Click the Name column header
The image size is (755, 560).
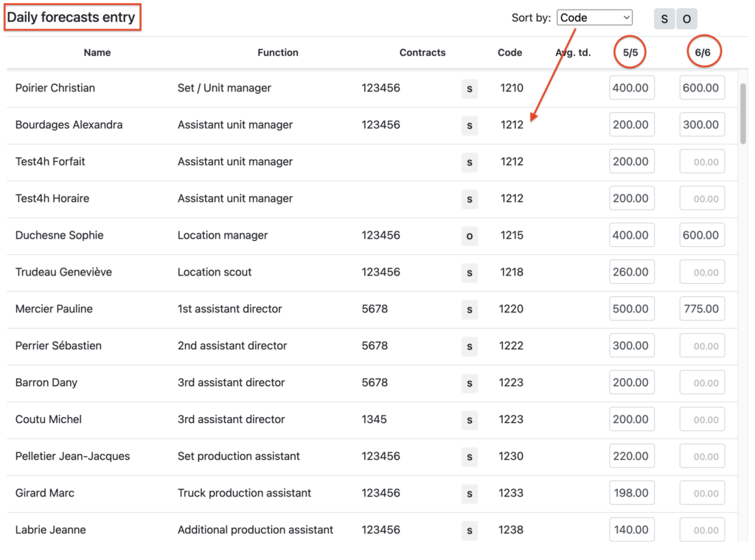pyautogui.click(x=97, y=52)
